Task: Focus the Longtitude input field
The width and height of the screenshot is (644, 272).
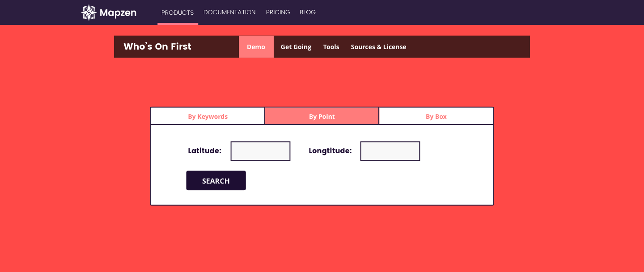Action: pyautogui.click(x=390, y=151)
